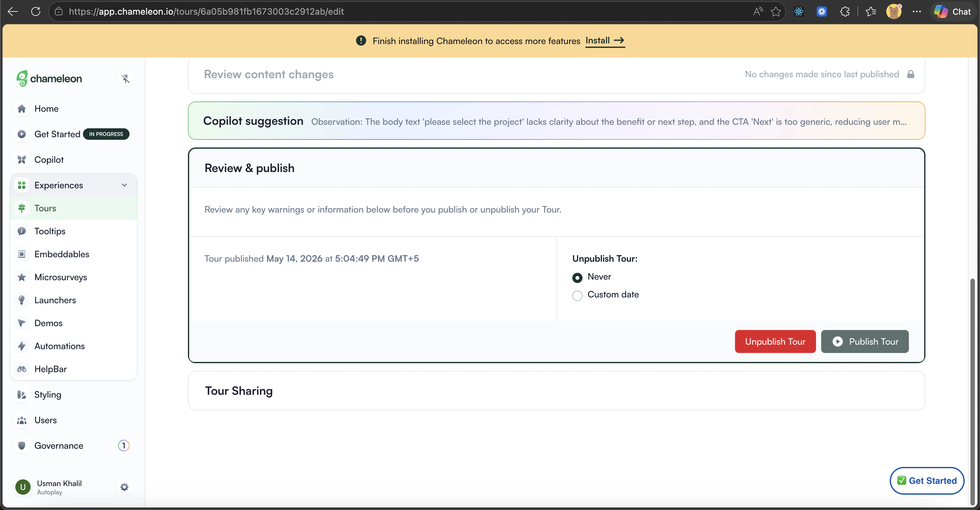Select Tours in the sidebar
980x510 pixels.
(x=74, y=208)
